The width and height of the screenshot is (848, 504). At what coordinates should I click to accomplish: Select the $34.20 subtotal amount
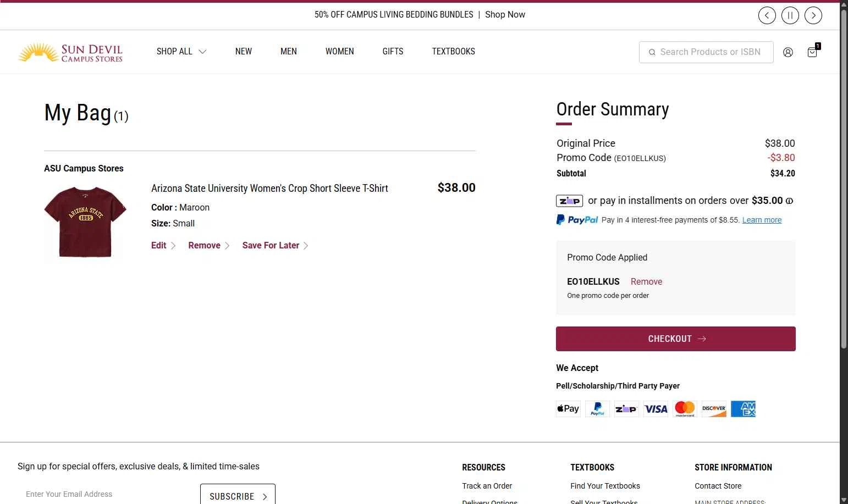pyautogui.click(x=783, y=174)
